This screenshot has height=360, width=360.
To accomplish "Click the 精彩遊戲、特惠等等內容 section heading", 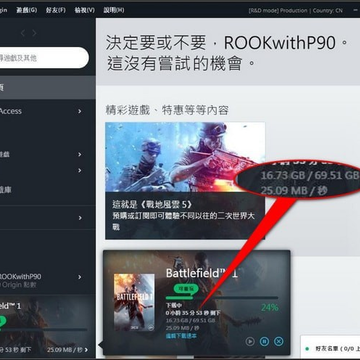I will (167, 110).
